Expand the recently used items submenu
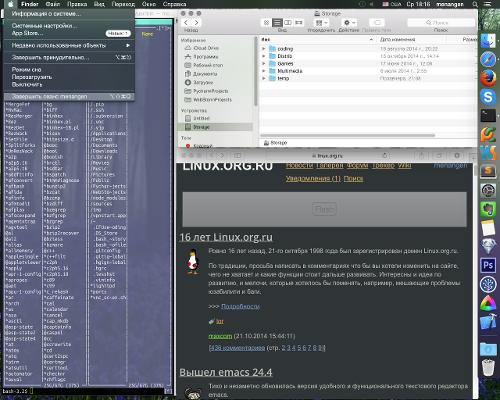 [x=69, y=45]
